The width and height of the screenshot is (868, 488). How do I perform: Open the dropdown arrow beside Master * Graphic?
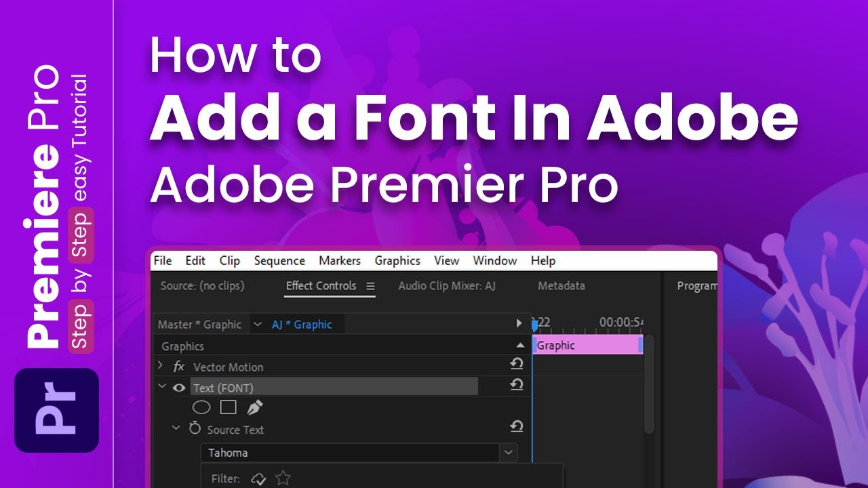click(x=258, y=325)
